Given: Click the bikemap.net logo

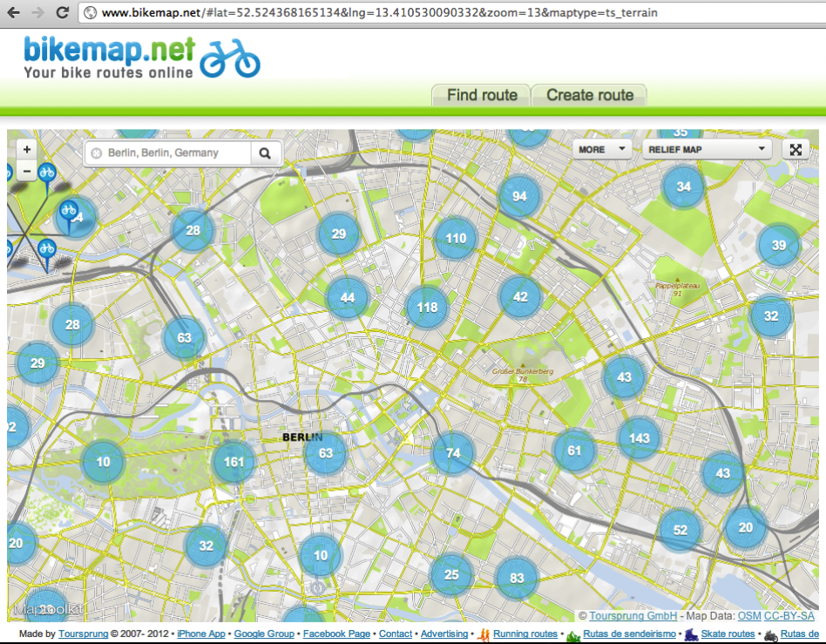Looking at the screenshot, I should [141, 58].
